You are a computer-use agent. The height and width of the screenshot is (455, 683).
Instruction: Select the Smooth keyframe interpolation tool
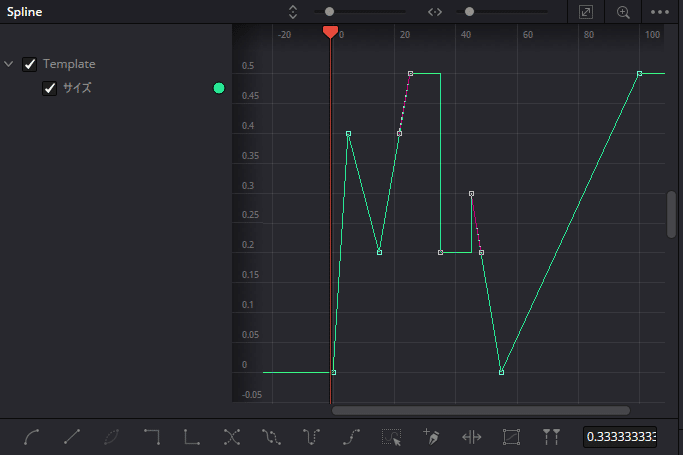pyautogui.click(x=32, y=437)
